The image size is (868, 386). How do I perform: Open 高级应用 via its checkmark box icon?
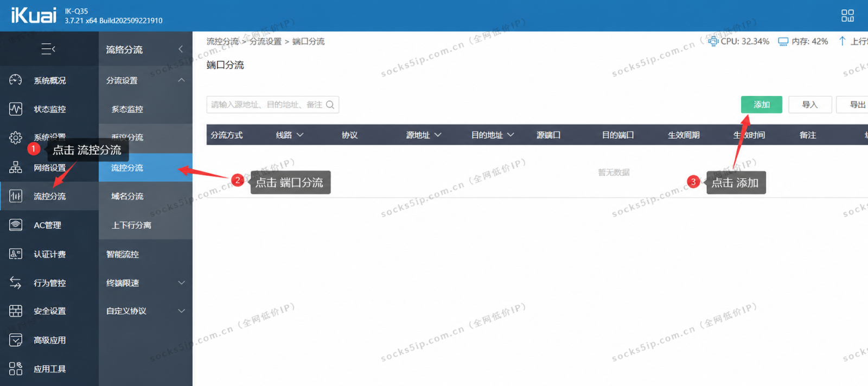(x=16, y=340)
